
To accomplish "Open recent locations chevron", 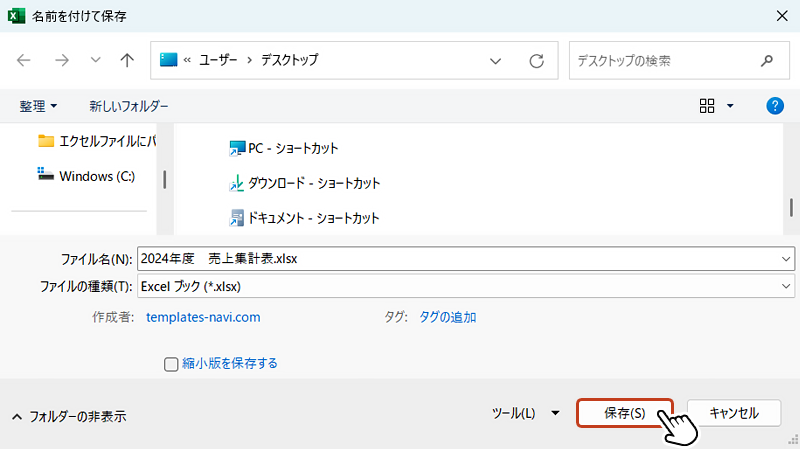I will tap(95, 60).
